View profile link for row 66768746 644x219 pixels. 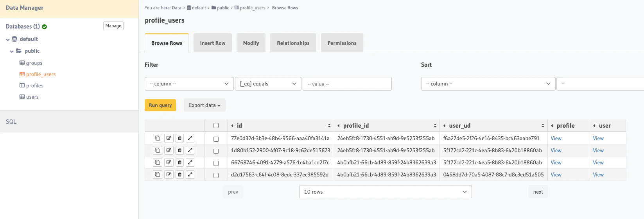(556, 162)
